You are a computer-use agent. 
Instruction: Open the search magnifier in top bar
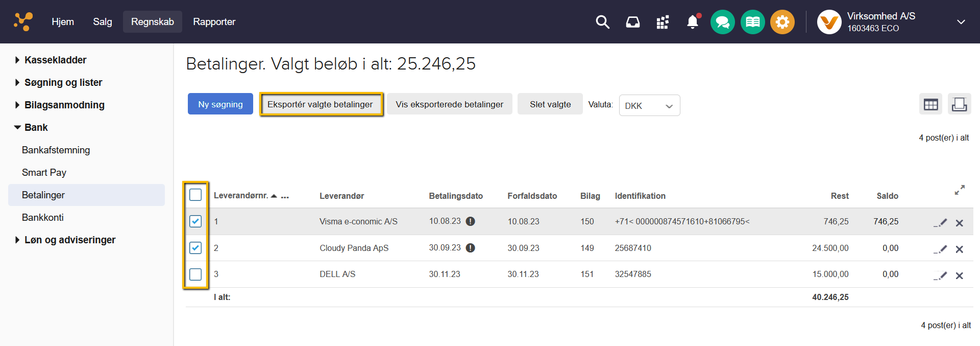coord(602,22)
